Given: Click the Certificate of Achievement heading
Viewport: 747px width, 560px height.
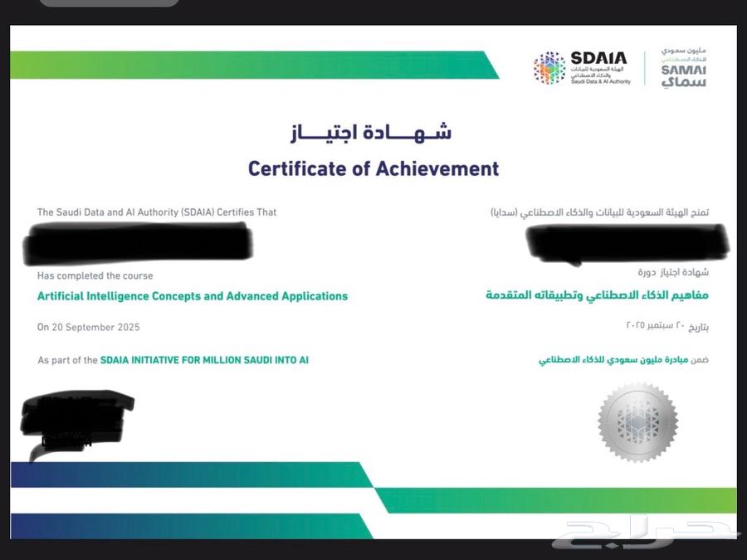Looking at the screenshot, I should coord(371,168).
